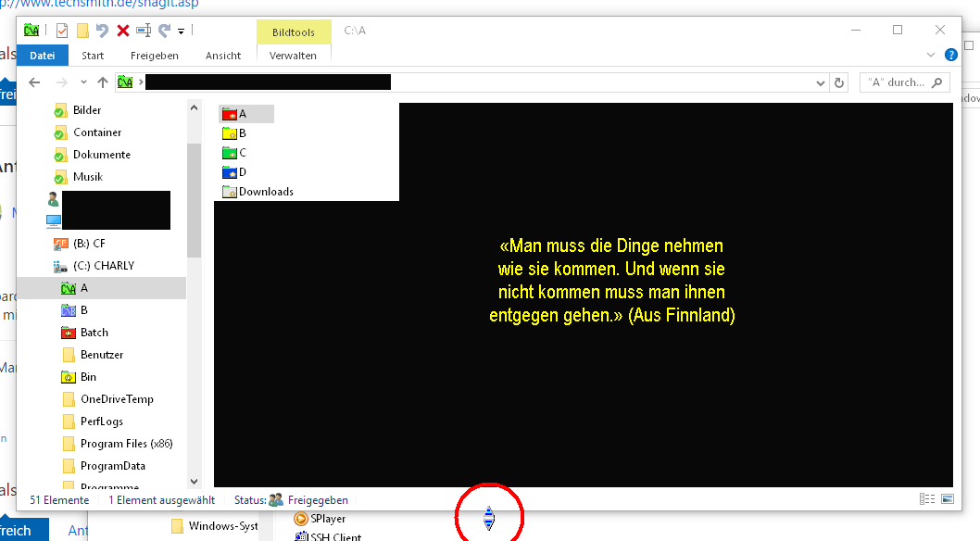This screenshot has height=541, width=980.
Task: Select Dokumente in navigation pane
Action: (101, 155)
